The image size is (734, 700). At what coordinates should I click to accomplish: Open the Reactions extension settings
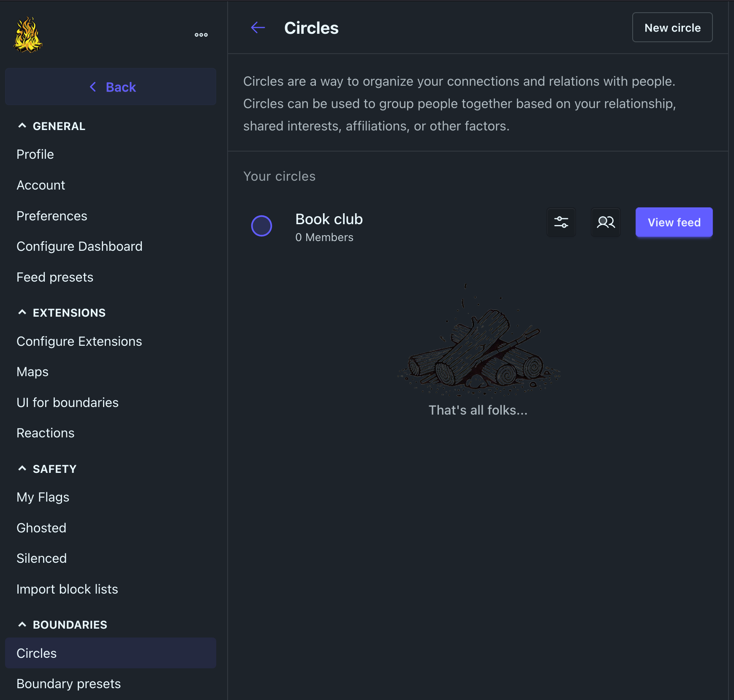coord(45,433)
